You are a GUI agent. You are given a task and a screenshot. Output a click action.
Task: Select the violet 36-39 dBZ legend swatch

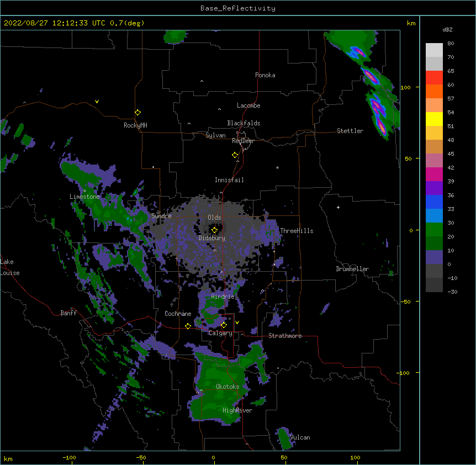click(434, 188)
